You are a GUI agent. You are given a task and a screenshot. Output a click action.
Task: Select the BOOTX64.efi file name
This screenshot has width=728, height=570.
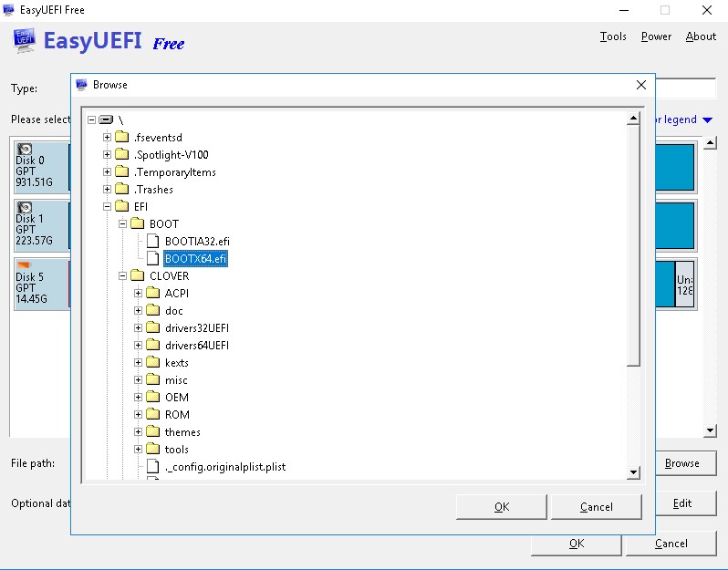[195, 258]
